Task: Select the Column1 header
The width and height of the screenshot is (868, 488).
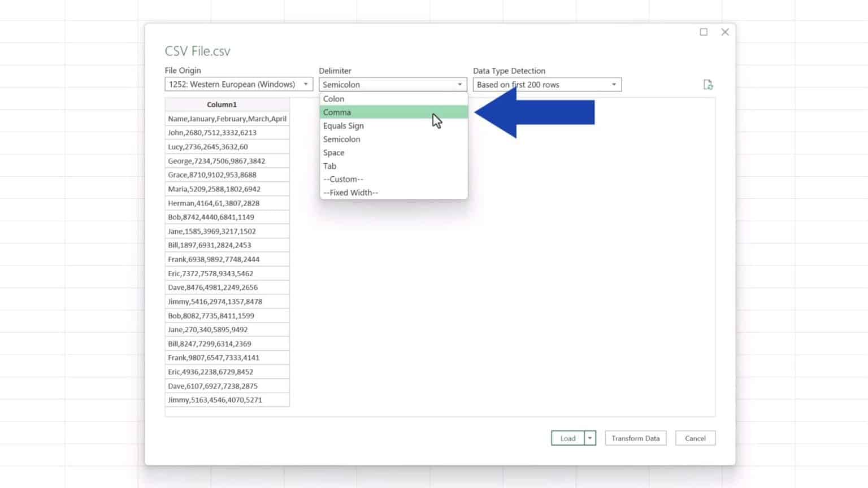Action: click(x=222, y=104)
